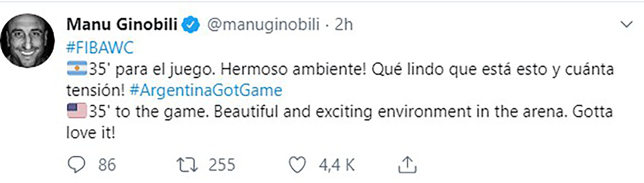Expand the tweet options chevron menu
Viewport: 644px width, 183px height.
[627, 24]
